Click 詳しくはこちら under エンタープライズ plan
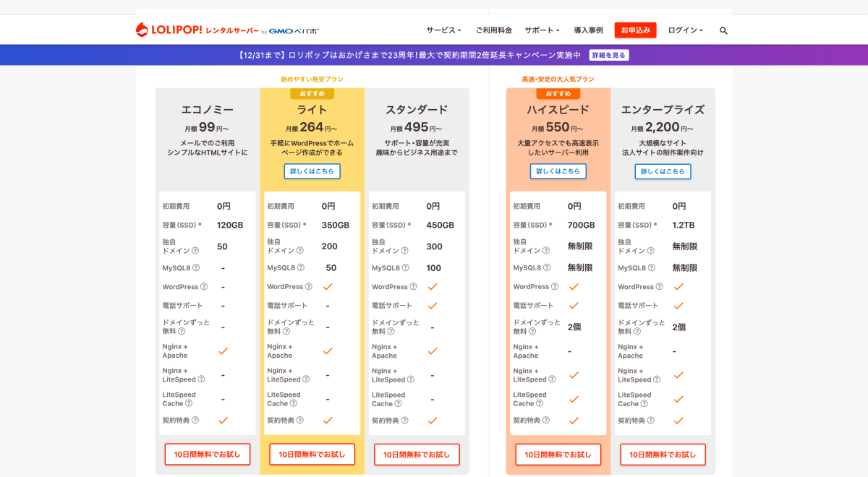868x477 pixels. [663, 171]
